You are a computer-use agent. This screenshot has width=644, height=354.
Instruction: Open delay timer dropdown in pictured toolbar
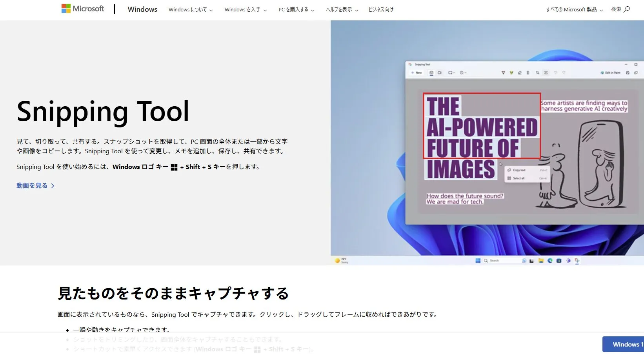pos(463,73)
